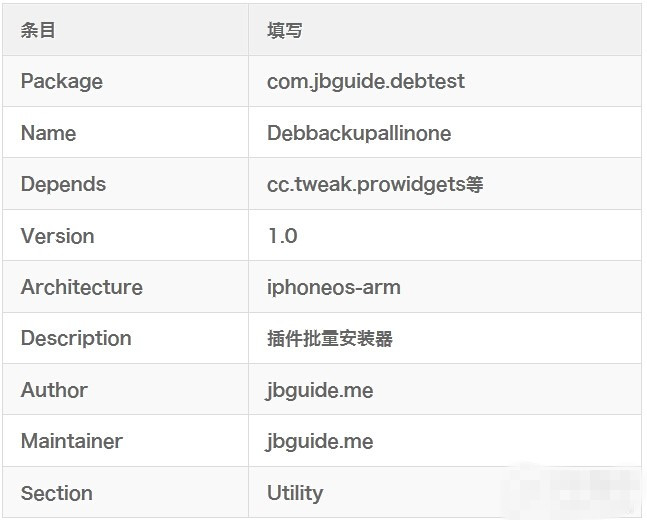647x522 pixels.
Task: Click the Debbackupallinone value
Action: click(x=358, y=133)
